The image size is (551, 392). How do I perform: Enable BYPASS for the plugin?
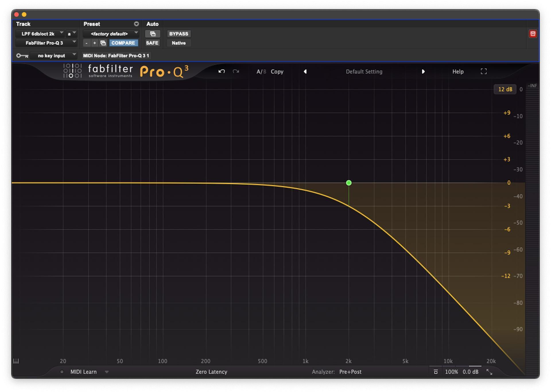click(x=179, y=34)
